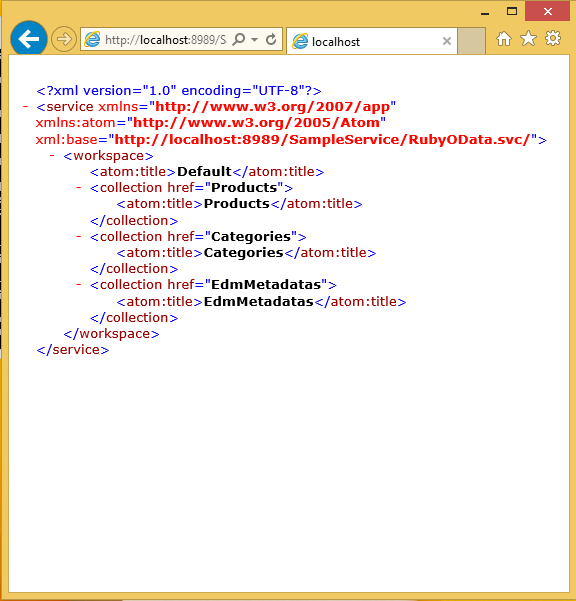Collapse the workspace node
This screenshot has height=601, width=576.
(x=52, y=155)
